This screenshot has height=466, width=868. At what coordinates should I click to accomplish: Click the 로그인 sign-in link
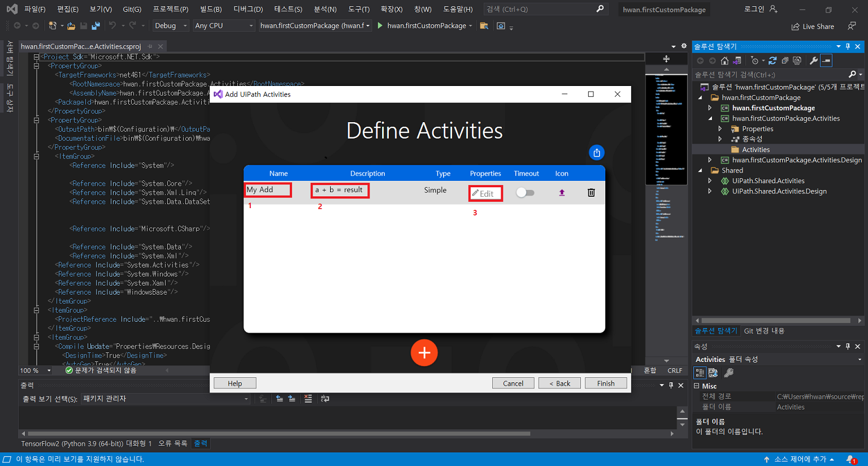point(761,9)
